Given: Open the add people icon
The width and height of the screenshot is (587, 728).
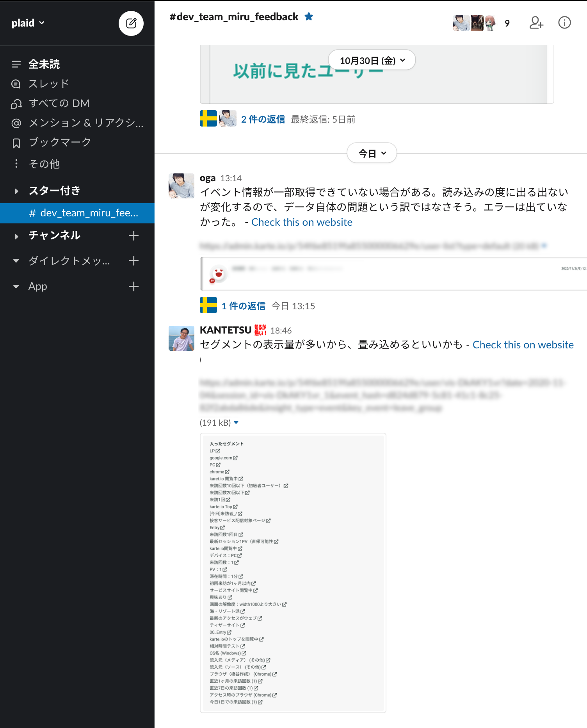Looking at the screenshot, I should [x=536, y=23].
